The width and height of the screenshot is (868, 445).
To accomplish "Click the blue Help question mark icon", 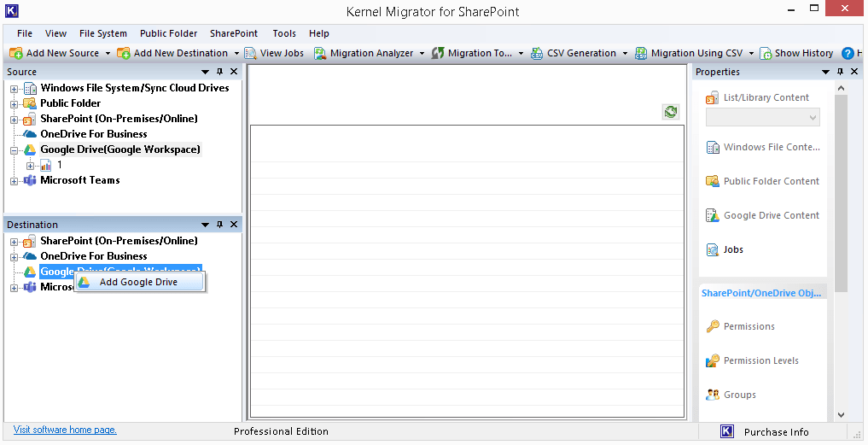I will coord(848,53).
